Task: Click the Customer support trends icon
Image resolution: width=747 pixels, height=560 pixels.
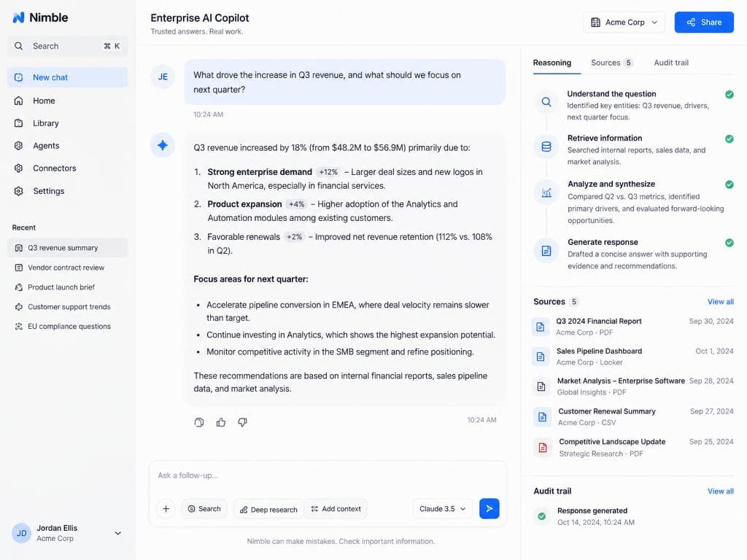Action: pyautogui.click(x=18, y=307)
